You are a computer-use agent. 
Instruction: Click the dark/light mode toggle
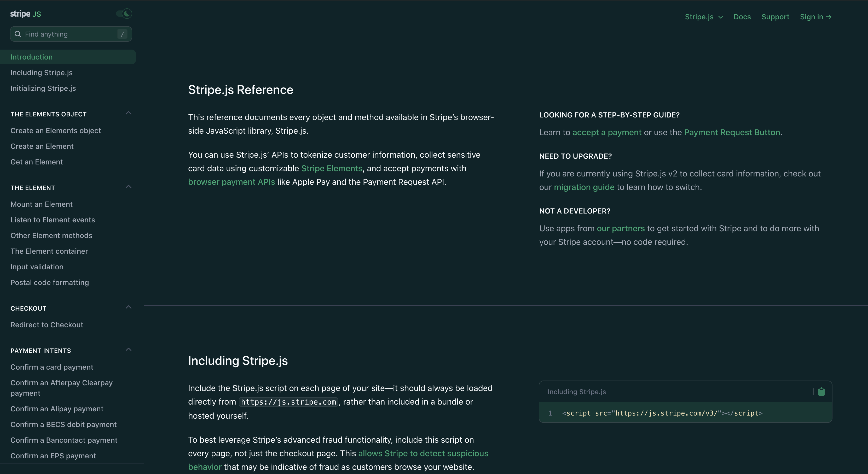[x=125, y=13]
